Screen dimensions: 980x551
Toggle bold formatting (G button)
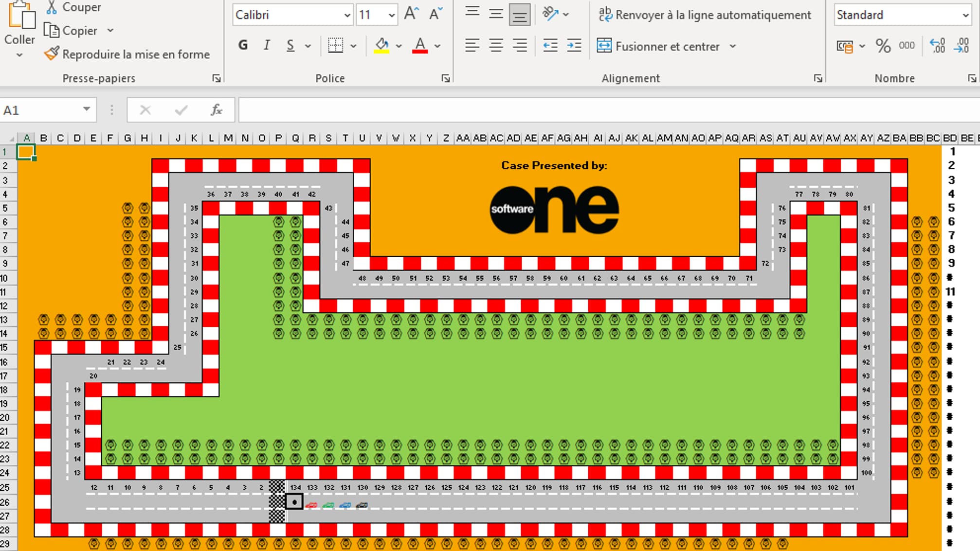[x=243, y=46]
